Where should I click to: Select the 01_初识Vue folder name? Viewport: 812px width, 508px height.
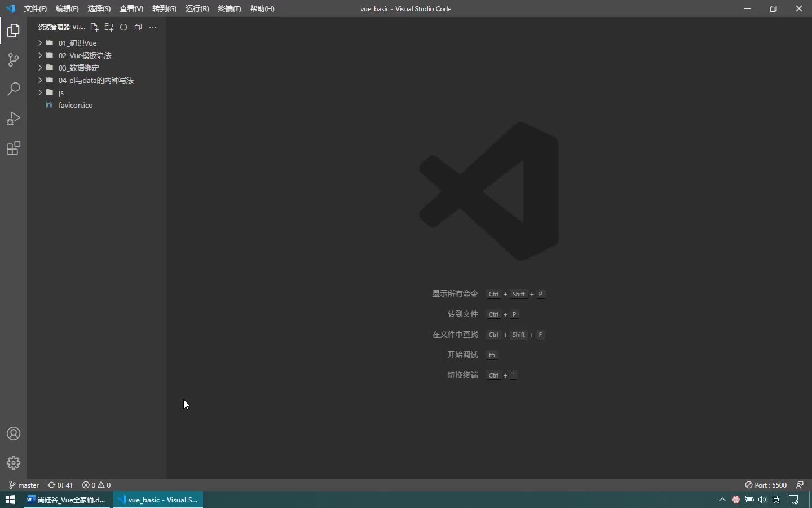(77, 43)
